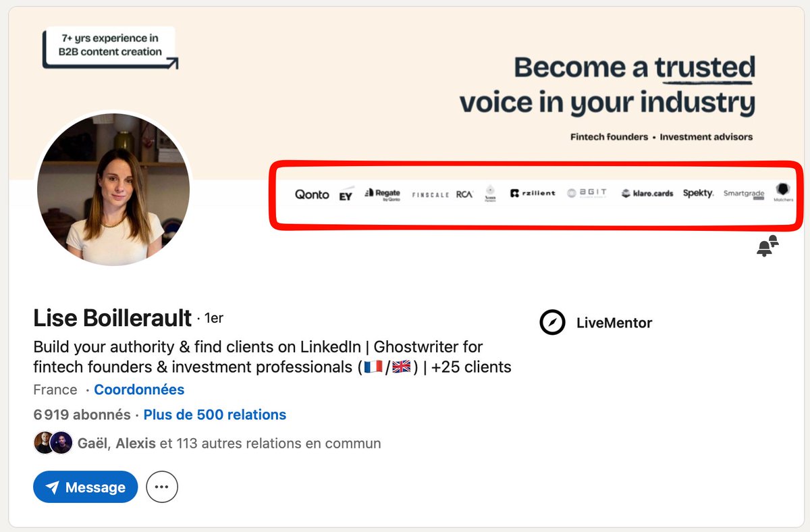Click the Regate by Qonto logo
Image resolution: width=810 pixels, height=532 pixels.
(x=382, y=194)
